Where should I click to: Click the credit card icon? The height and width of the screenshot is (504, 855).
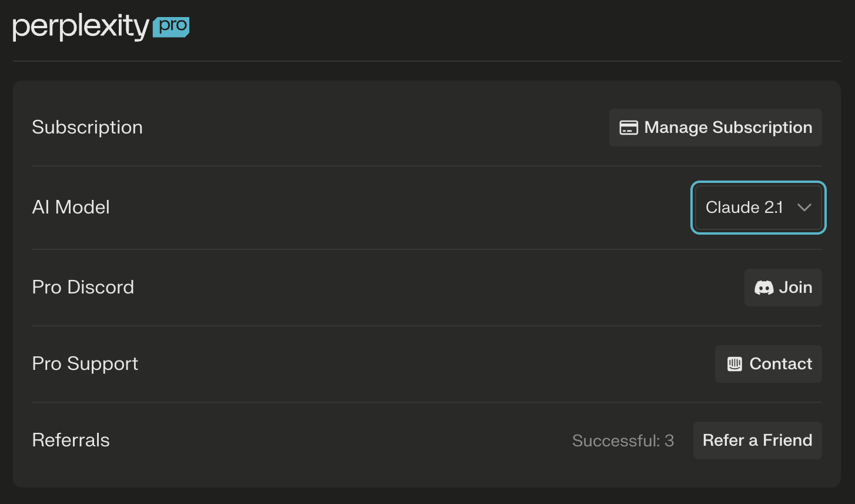click(x=629, y=128)
